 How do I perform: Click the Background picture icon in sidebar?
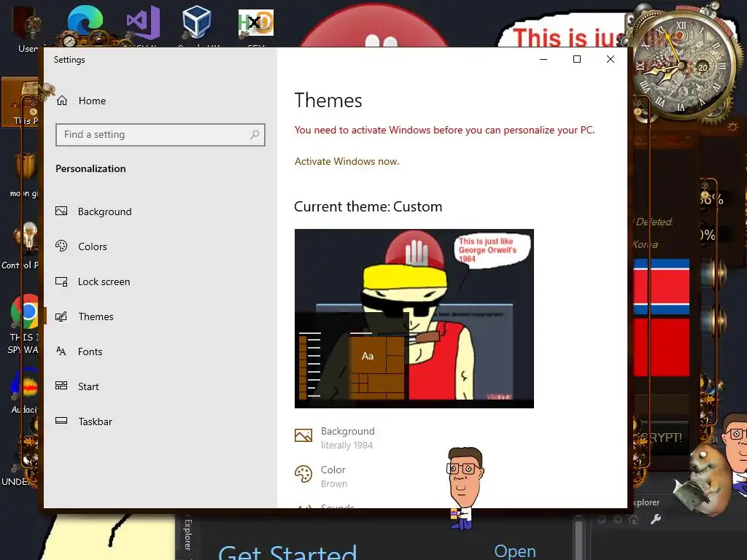point(61,211)
